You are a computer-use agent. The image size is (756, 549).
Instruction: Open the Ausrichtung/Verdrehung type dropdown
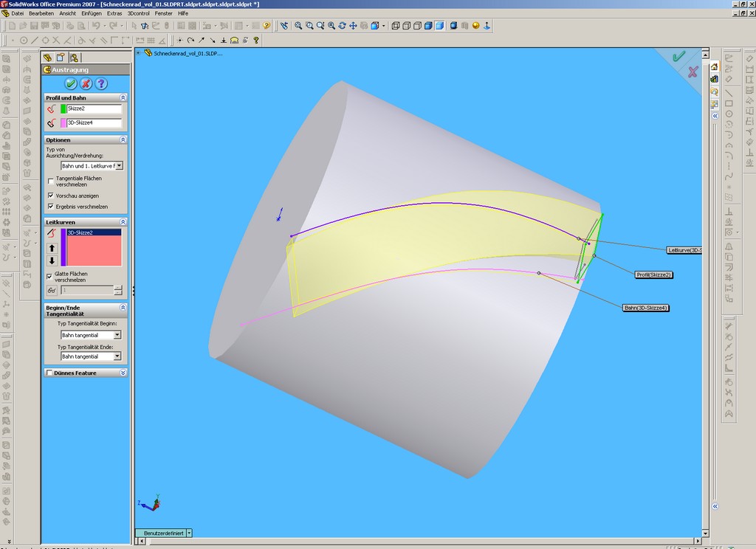[119, 166]
